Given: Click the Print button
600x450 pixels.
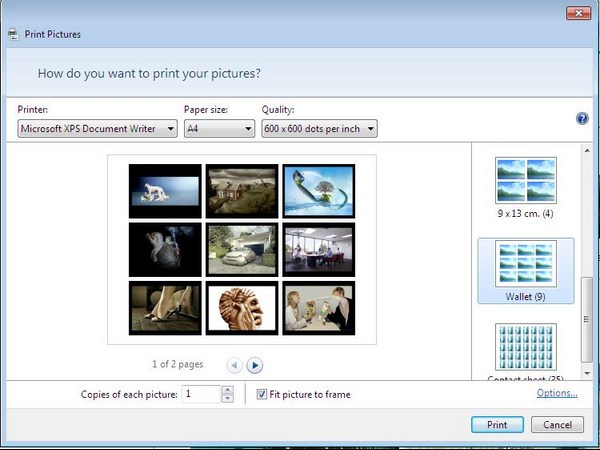Looking at the screenshot, I should [497, 425].
